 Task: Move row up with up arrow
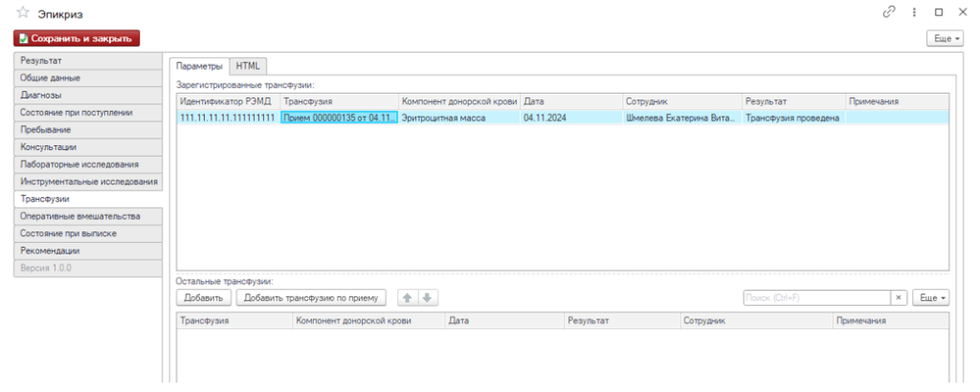click(x=408, y=297)
